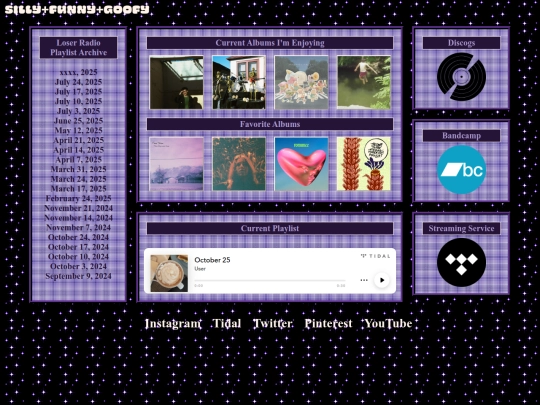540x405 pixels.
Task: Open the June 25, 2025 playlist
Action: [79, 121]
